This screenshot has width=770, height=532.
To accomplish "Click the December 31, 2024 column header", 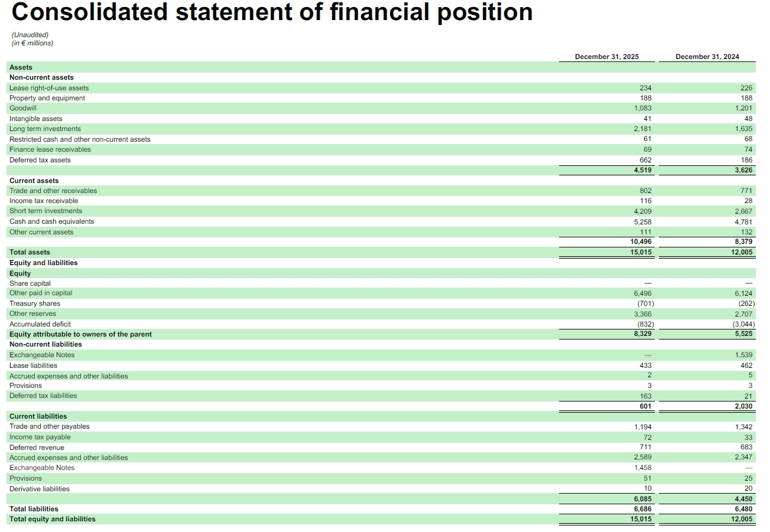I will pyautogui.click(x=707, y=57).
